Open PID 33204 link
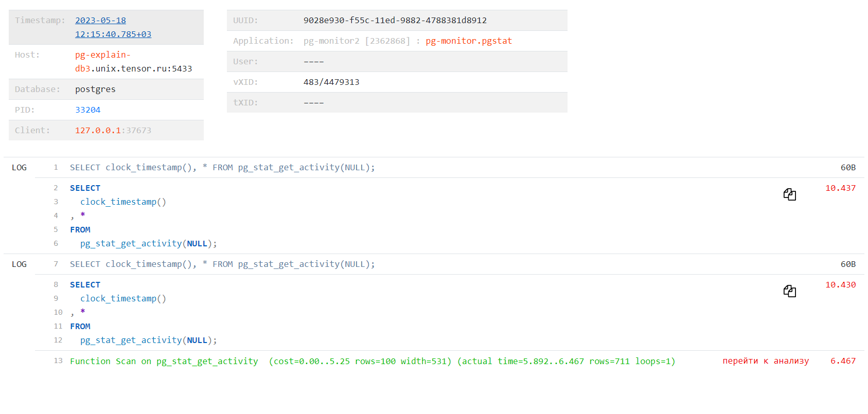Screen dimensions: 868x414 pos(87,110)
